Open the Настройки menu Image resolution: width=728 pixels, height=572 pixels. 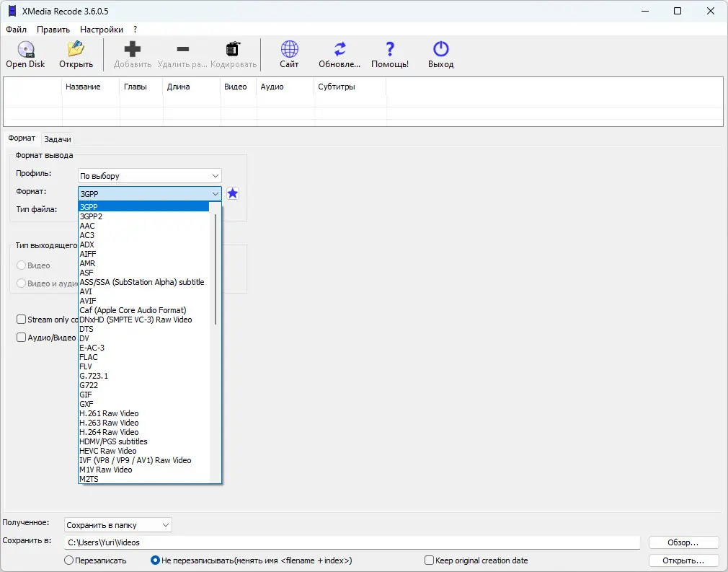[101, 30]
